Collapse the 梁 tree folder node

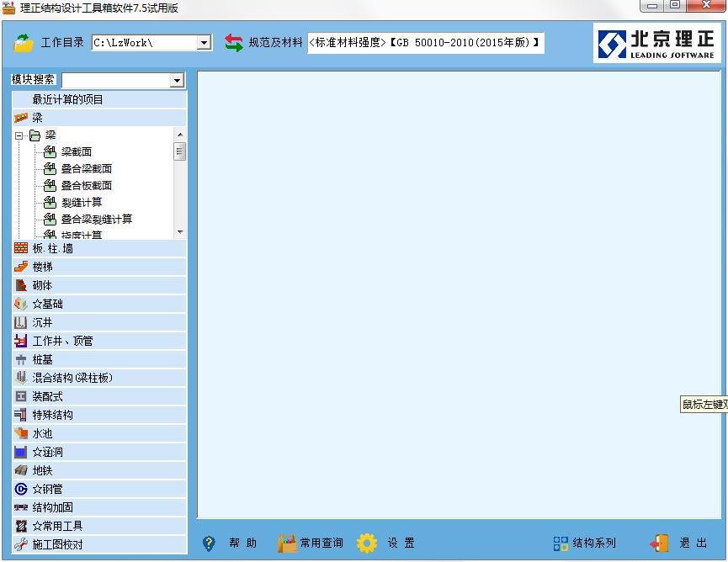(19, 135)
